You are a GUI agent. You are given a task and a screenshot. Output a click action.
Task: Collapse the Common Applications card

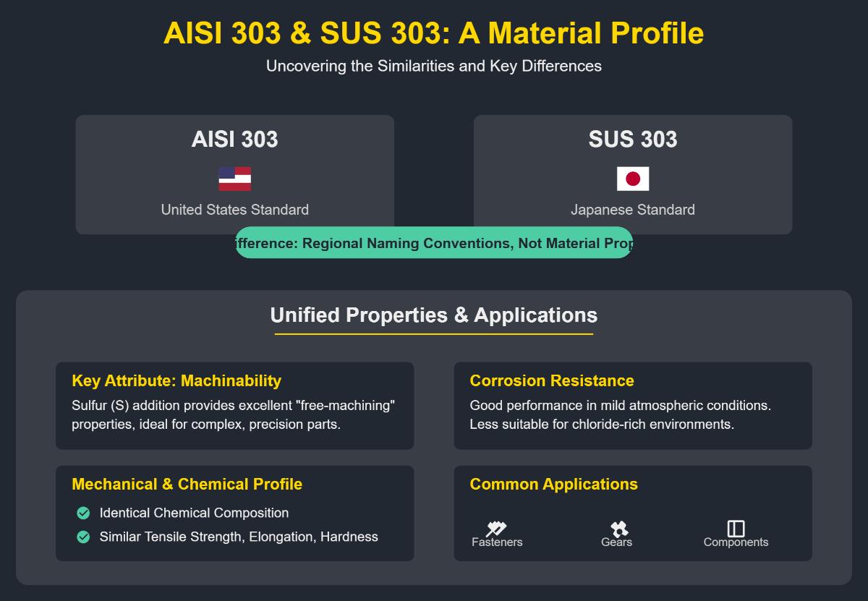coord(633,513)
